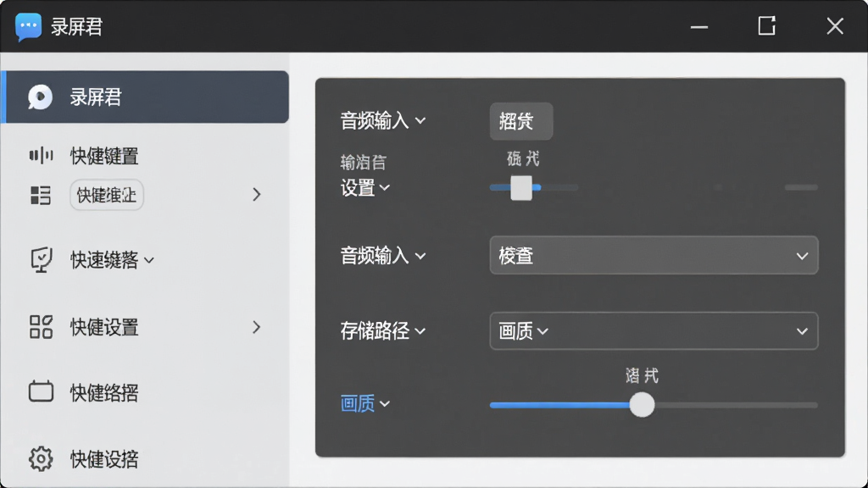
Task: Select the 录屏君 sidebar item
Action: [145, 97]
